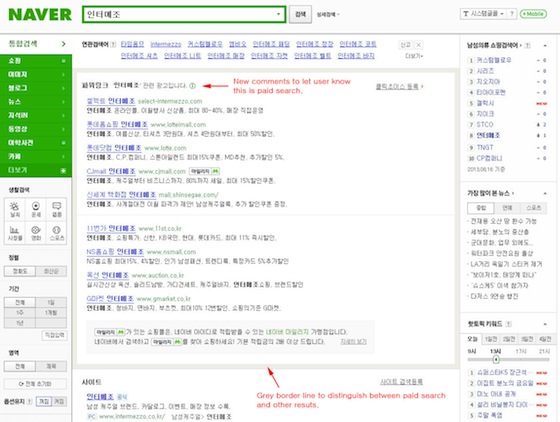Set 기간 period to 전체
The height and width of the screenshot is (422, 560).
pyautogui.click(x=20, y=302)
